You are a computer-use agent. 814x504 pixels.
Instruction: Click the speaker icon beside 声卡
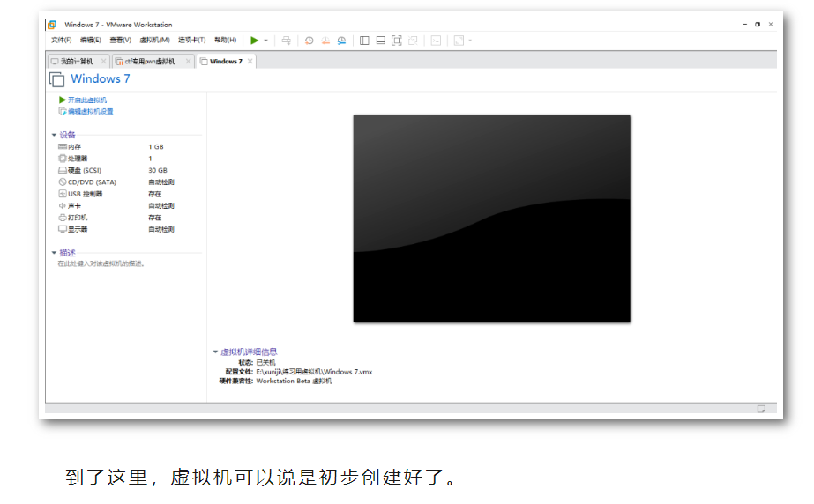(63, 206)
